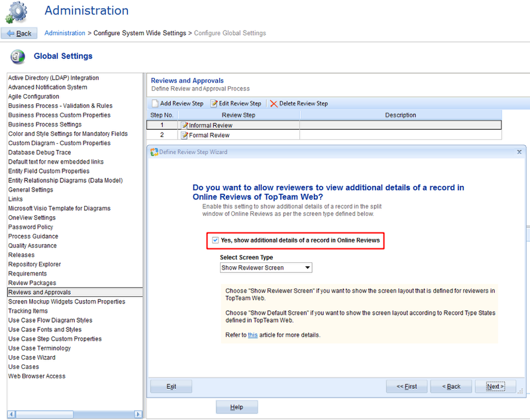Click the Global Settings globe icon
Screen dimensions: 530x420
(x=18, y=56)
